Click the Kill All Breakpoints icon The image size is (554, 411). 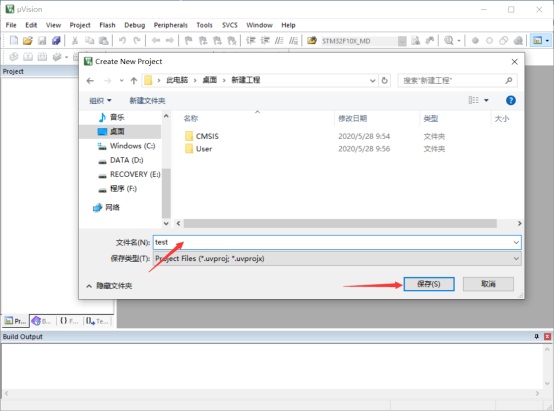click(x=518, y=41)
